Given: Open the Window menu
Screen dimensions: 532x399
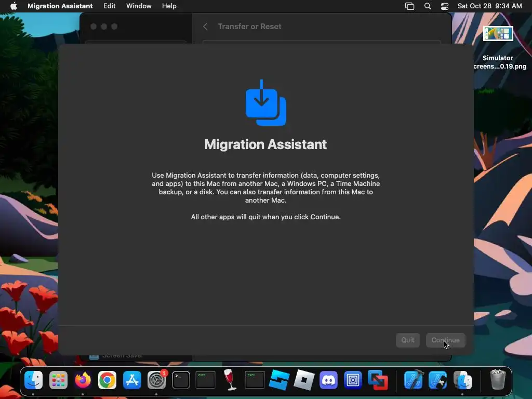Looking at the screenshot, I should point(139,6).
